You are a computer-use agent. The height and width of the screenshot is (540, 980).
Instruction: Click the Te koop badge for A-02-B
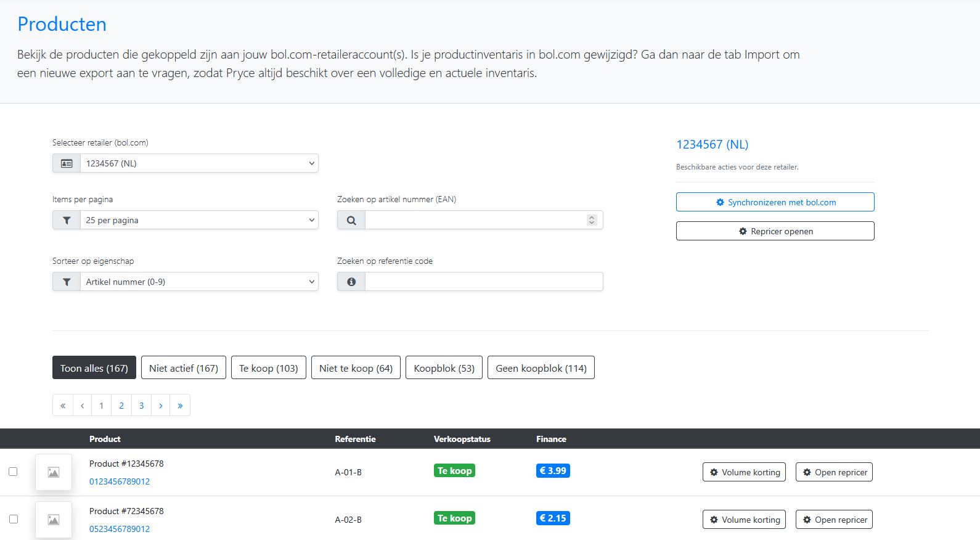455,518
